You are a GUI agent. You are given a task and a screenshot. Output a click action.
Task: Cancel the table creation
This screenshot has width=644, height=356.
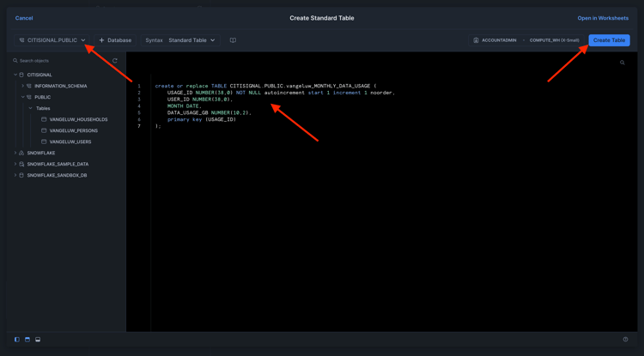[24, 18]
